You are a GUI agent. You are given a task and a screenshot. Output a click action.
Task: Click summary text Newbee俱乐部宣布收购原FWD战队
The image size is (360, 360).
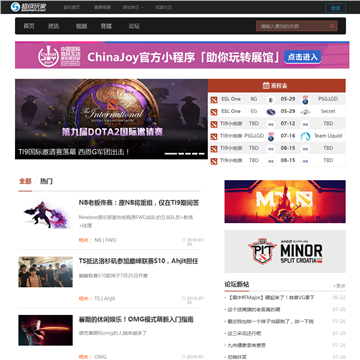point(136,221)
